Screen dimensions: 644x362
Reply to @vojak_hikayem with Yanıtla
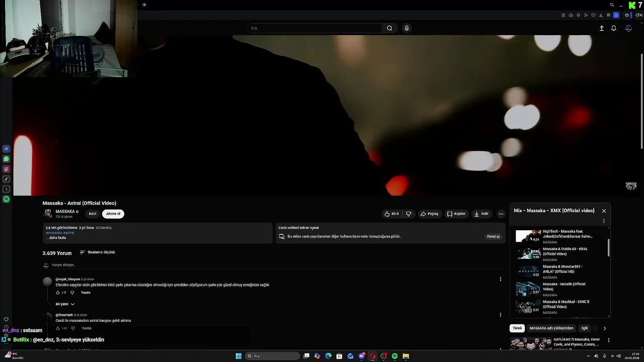click(86, 292)
